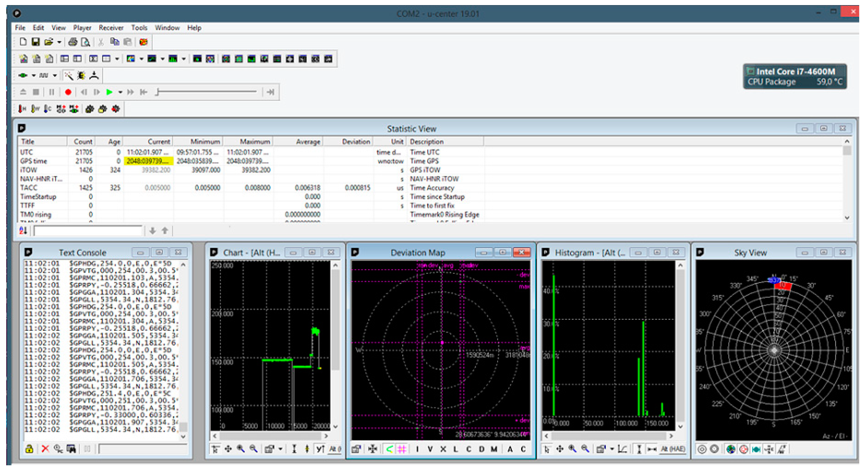Screen dimensions: 868x472
Task: Click the green Play button
Action: [109, 92]
